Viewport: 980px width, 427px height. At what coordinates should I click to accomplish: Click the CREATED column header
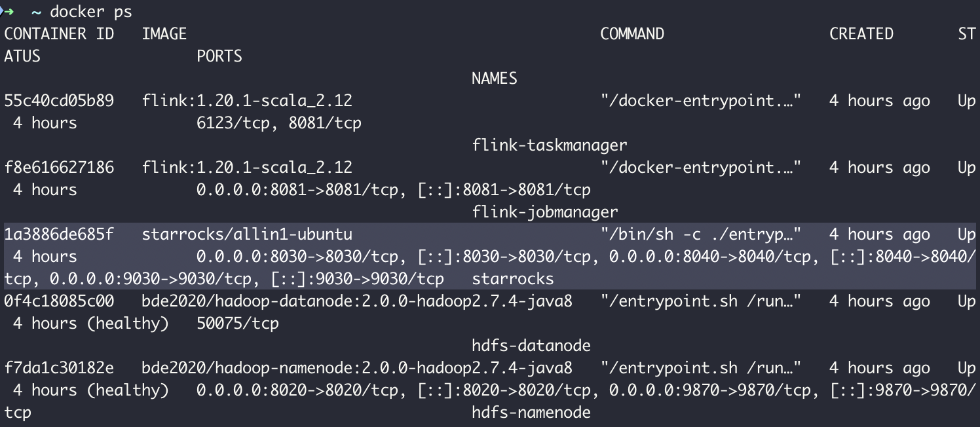[861, 33]
